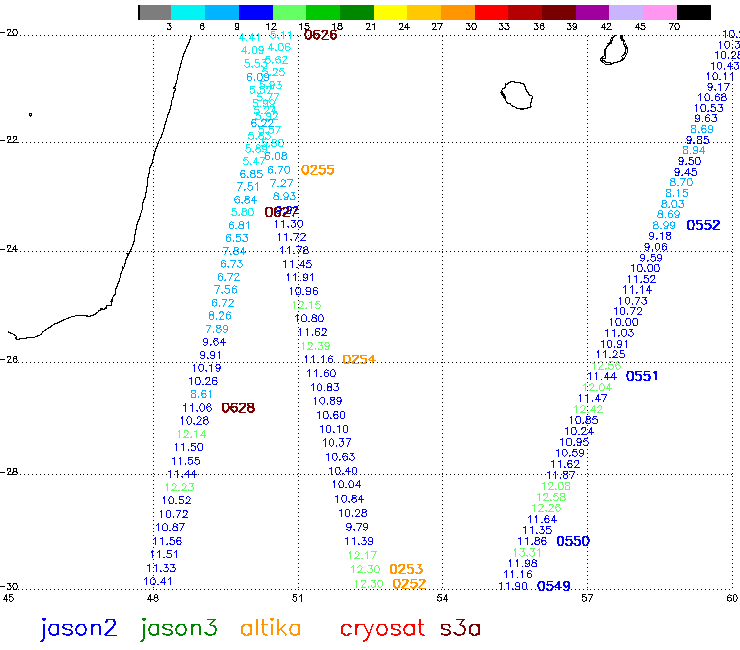Select the orange track label 0254
Screen dimensions: 740x650
tap(359, 360)
